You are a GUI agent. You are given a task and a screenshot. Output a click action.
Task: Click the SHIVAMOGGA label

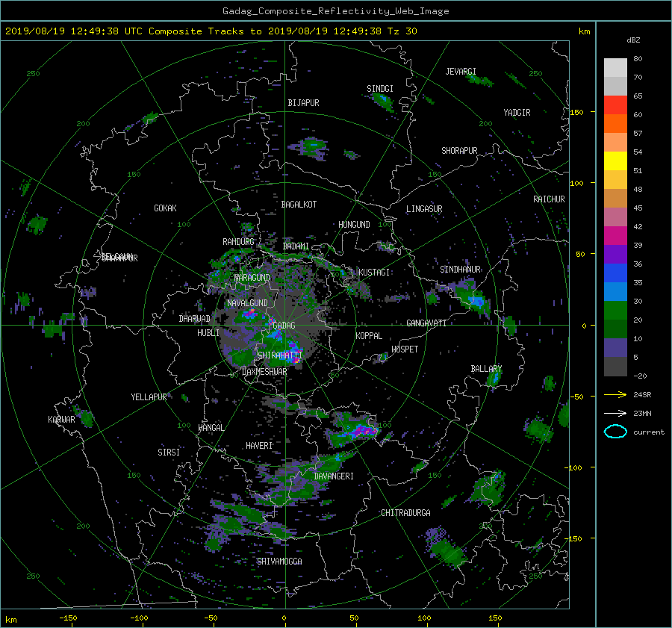[x=279, y=561]
